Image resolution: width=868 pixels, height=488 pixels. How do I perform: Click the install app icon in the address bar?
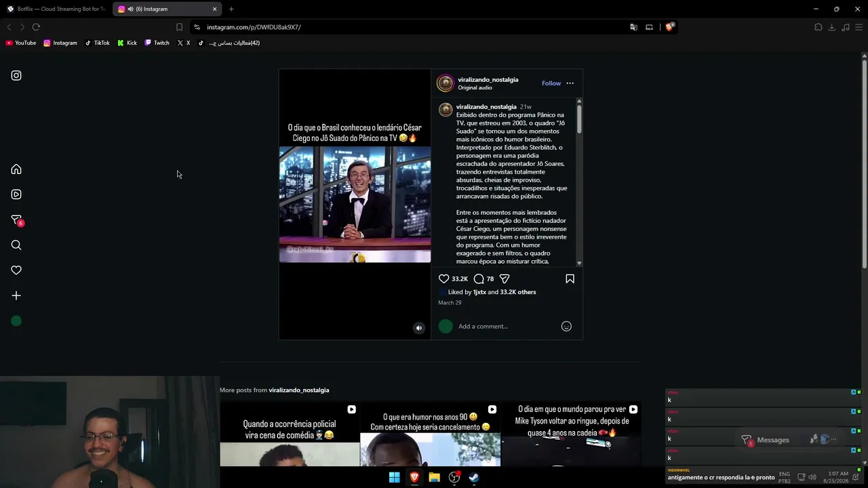[x=649, y=27]
